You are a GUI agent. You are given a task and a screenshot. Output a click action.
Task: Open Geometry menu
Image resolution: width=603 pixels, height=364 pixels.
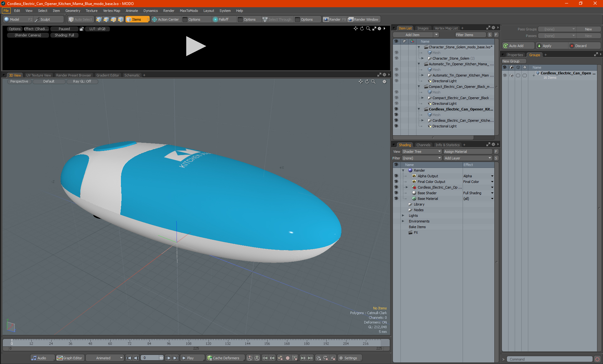coord(73,11)
